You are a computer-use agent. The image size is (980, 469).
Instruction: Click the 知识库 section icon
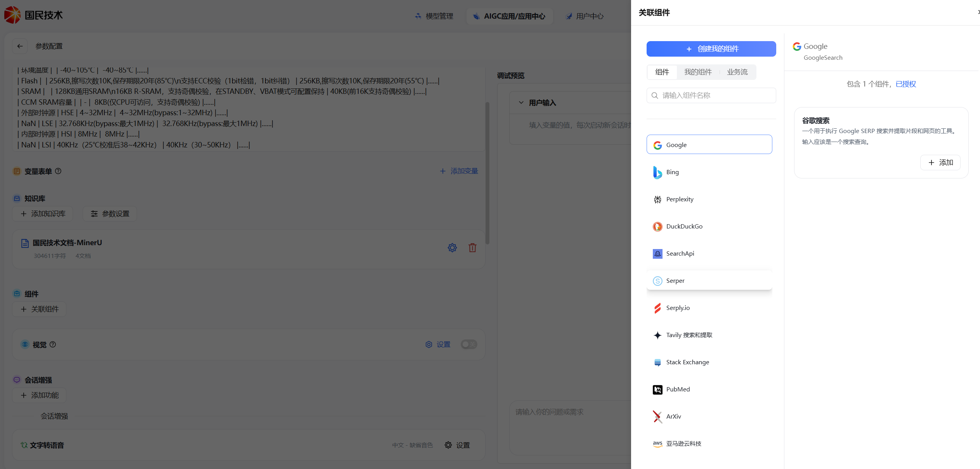pyautogui.click(x=17, y=198)
